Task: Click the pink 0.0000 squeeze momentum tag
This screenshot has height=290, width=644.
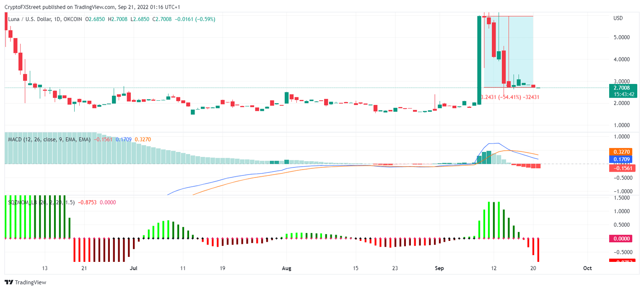Action: (x=622, y=238)
